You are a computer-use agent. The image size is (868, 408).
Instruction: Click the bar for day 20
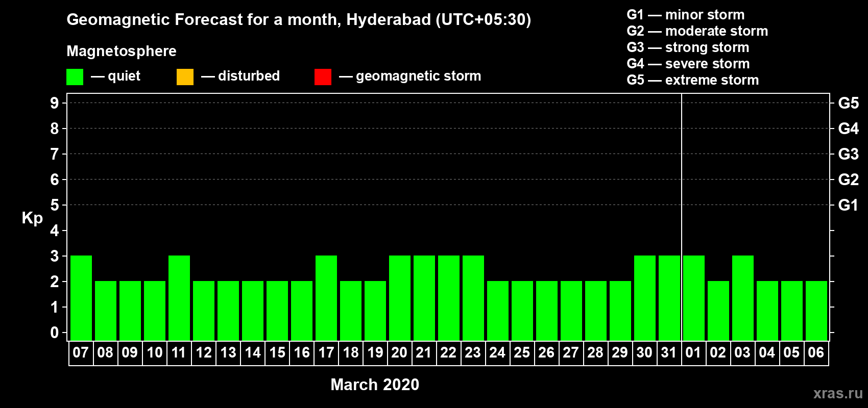tap(400, 298)
